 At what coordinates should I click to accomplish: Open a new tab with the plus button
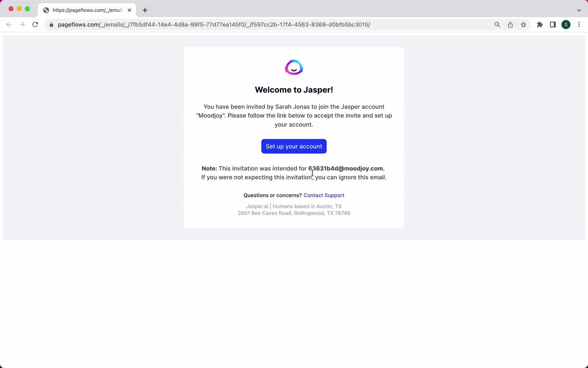click(145, 10)
